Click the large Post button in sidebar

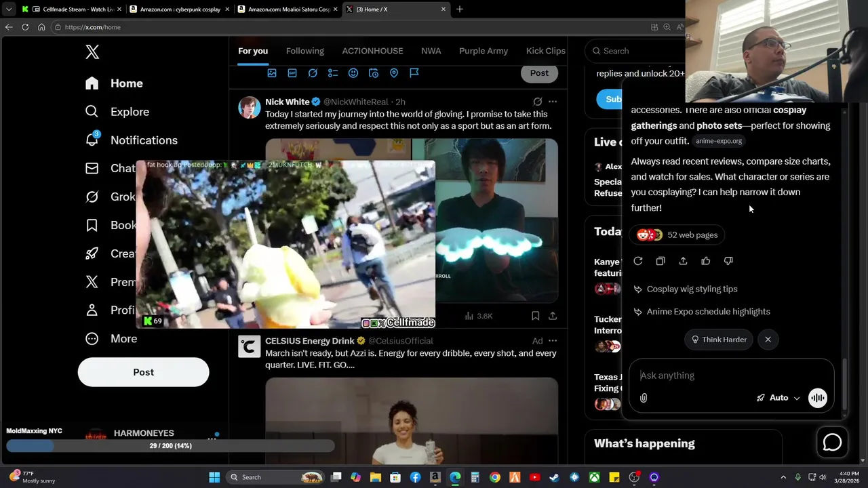pos(144,372)
